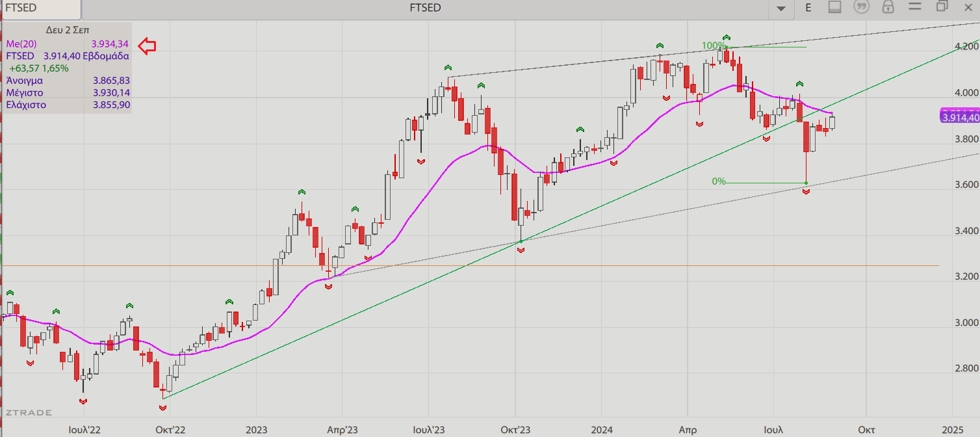This screenshot has width=980, height=437.
Task: Toggle the bottom panel layout icon
Action: tap(835, 7)
